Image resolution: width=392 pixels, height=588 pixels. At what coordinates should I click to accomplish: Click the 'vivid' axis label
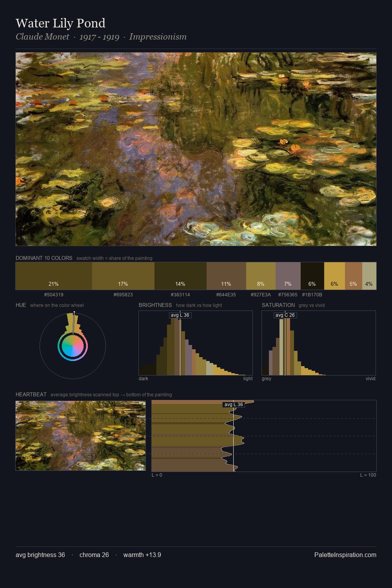(x=370, y=379)
